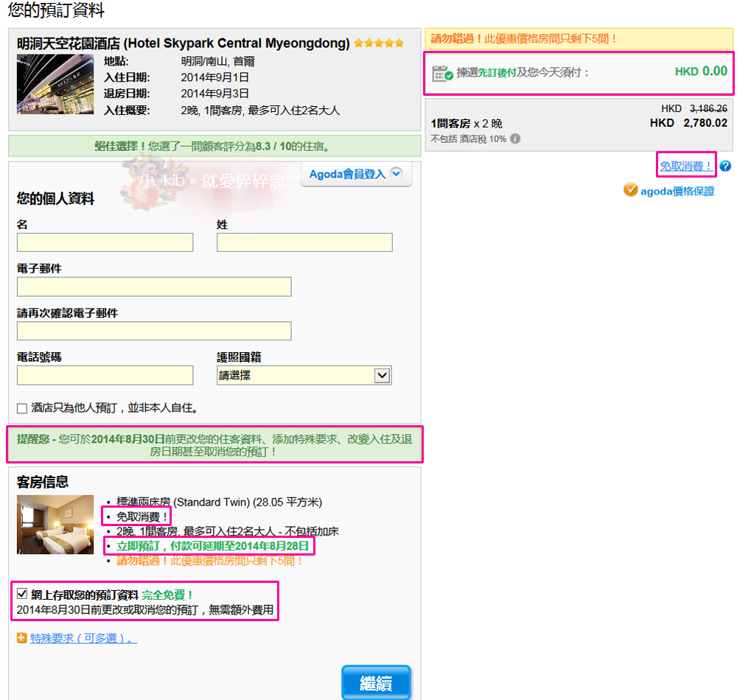Open the passport nationality dropdown
The height and width of the screenshot is (700, 737).
pyautogui.click(x=304, y=375)
